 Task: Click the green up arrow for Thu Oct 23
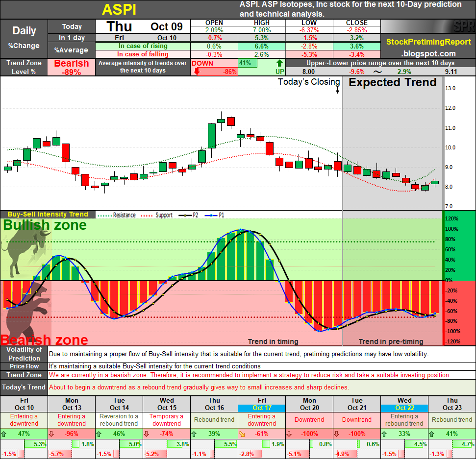click(x=431, y=434)
